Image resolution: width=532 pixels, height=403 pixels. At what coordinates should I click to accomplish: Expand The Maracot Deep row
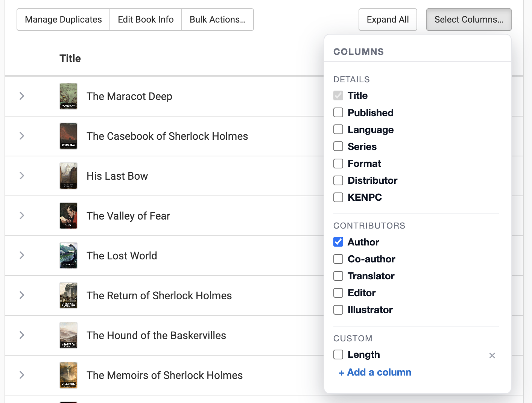tap(22, 96)
